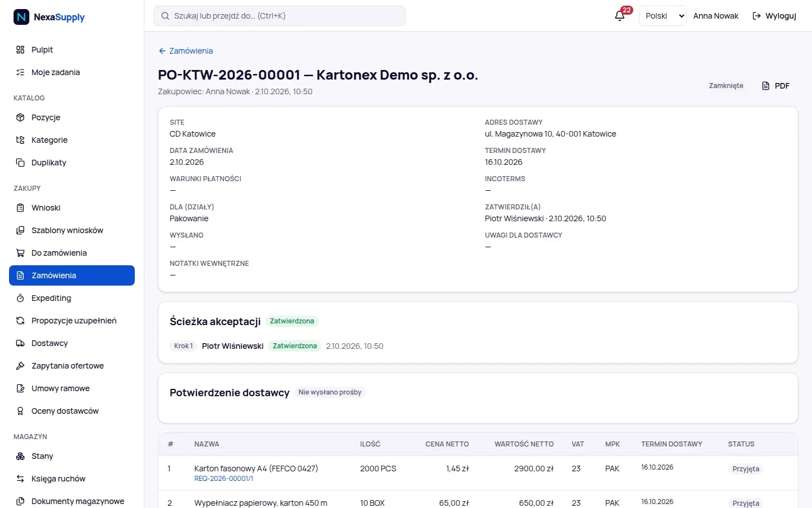
Task: Click the Pozycje box icon
Action: 20,117
